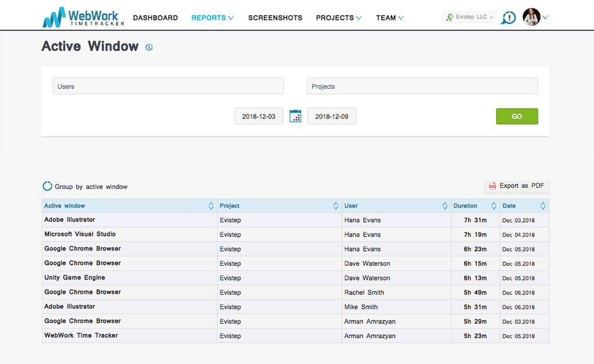Go to the Dashboard page
Viewport: 594px width, 364px height.
point(155,18)
